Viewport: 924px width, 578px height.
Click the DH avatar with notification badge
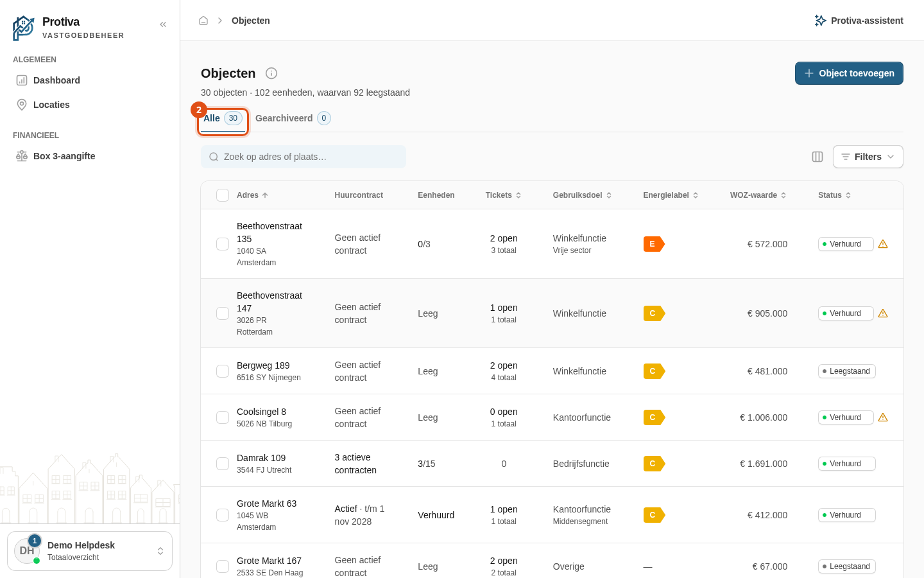(x=27, y=551)
